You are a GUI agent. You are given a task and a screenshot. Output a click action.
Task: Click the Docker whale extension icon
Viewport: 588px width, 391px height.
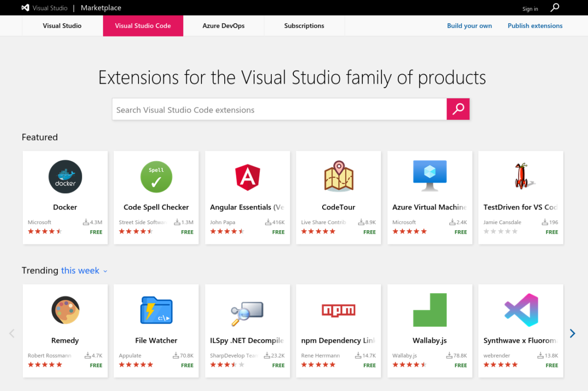tap(65, 176)
